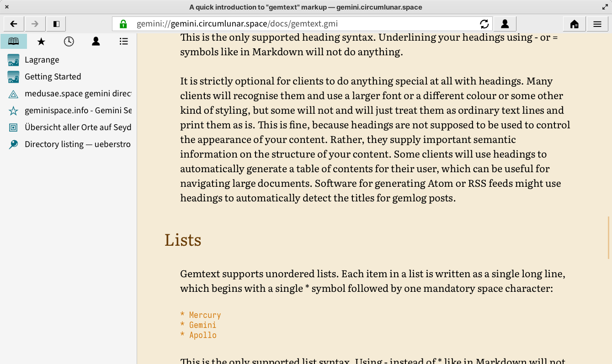
Task: Open the geminispace.info bookmark
Action: [x=69, y=110]
